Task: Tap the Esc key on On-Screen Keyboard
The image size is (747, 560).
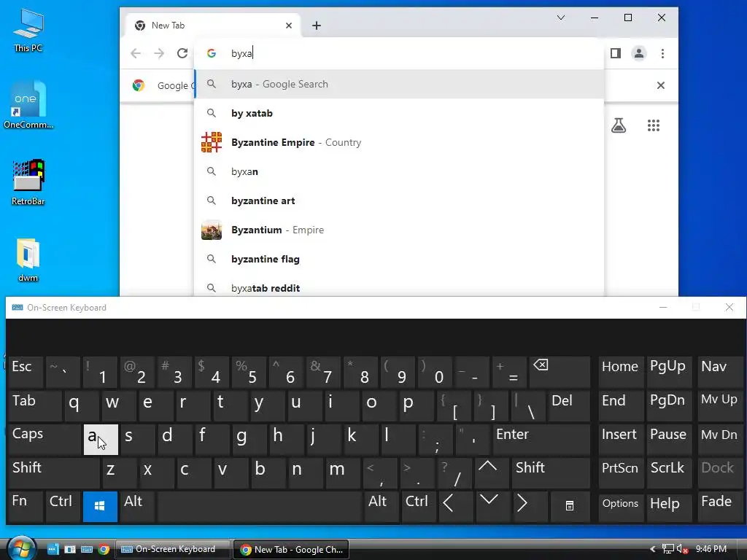Action: [26, 372]
